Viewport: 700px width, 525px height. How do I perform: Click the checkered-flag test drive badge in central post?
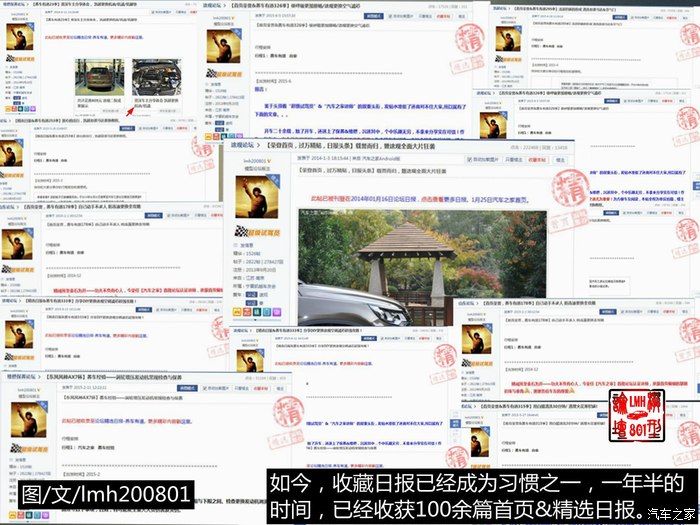click(257, 235)
